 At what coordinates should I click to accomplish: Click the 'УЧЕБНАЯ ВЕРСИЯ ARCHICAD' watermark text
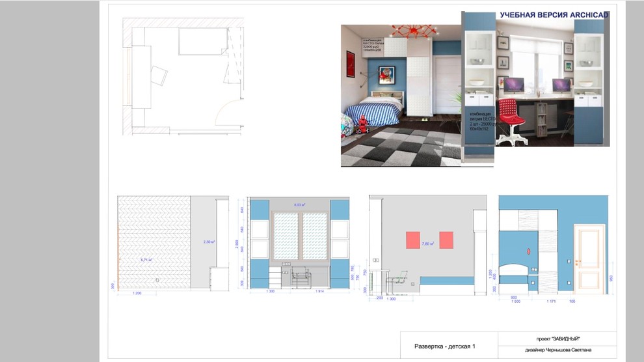(x=554, y=15)
